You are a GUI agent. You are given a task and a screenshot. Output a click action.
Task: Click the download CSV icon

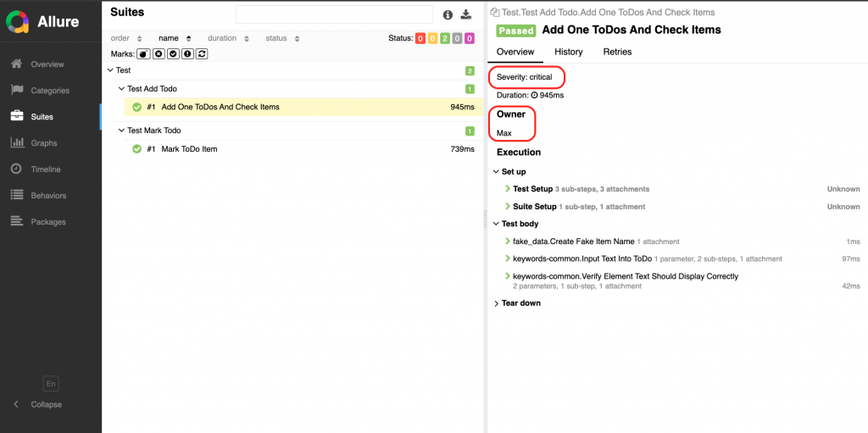tap(465, 14)
